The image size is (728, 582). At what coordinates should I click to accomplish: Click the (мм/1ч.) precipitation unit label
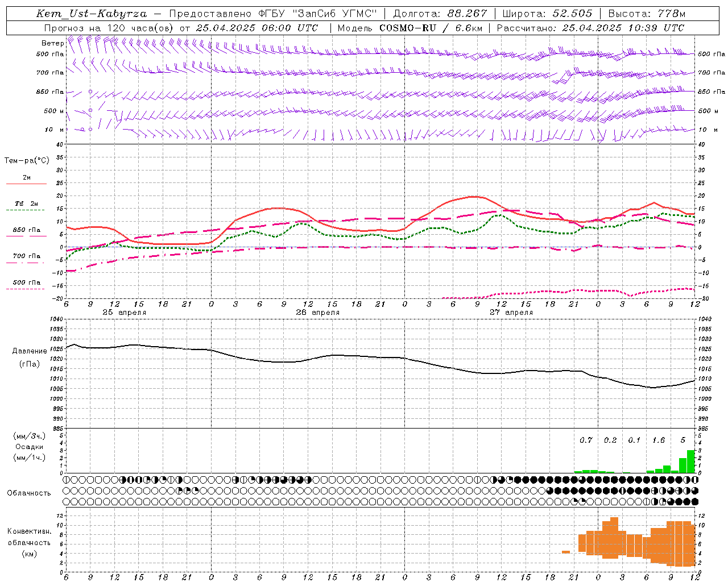click(x=30, y=458)
